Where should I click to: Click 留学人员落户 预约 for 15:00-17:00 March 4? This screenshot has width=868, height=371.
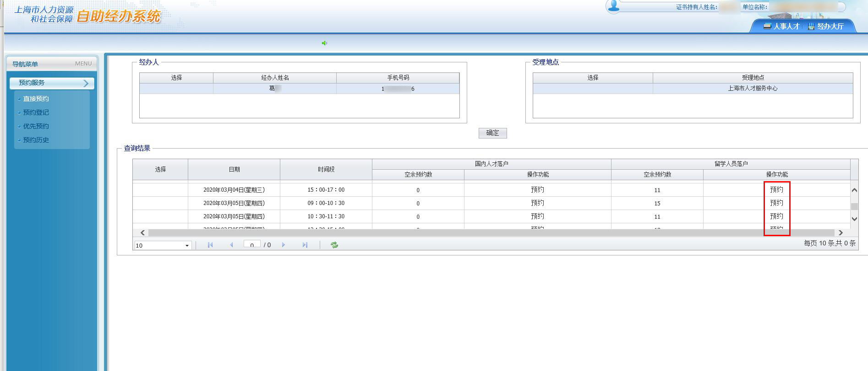pyautogui.click(x=776, y=189)
